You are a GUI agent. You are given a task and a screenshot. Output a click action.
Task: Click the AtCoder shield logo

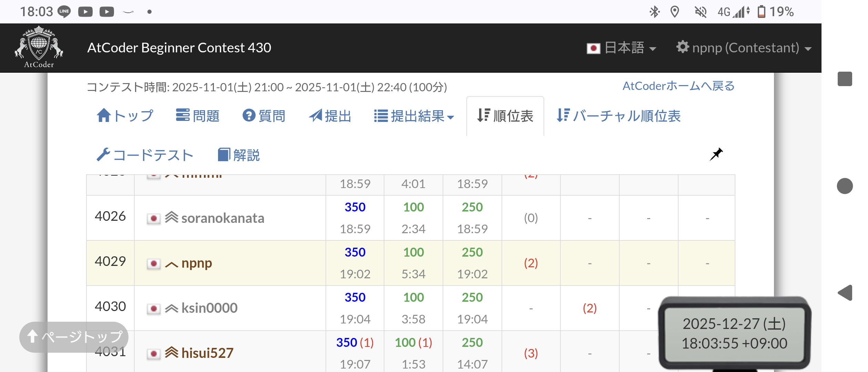39,46
